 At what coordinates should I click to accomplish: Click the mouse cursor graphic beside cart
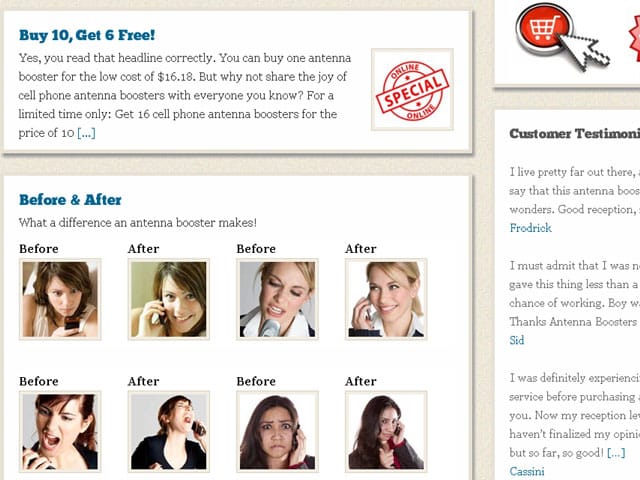pos(584,52)
